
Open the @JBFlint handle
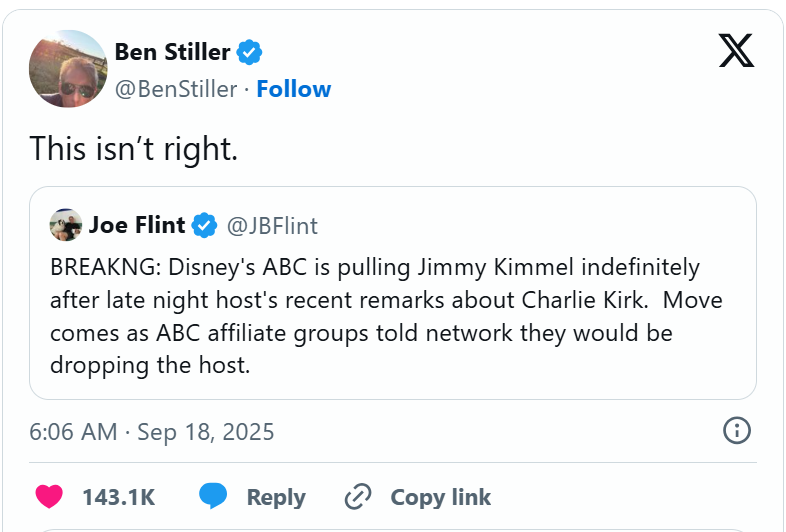tap(272, 226)
